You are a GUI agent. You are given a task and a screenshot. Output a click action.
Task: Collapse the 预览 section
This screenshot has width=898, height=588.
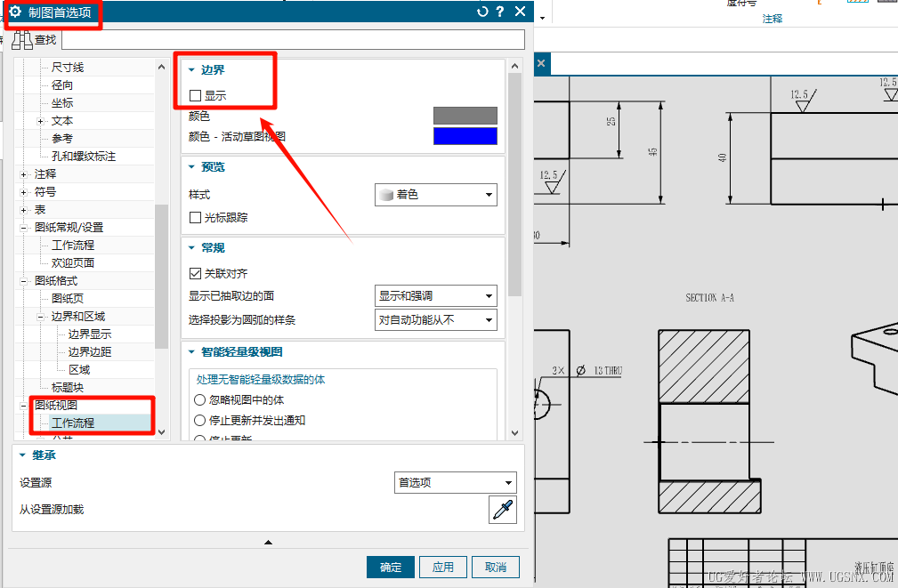coord(192,167)
